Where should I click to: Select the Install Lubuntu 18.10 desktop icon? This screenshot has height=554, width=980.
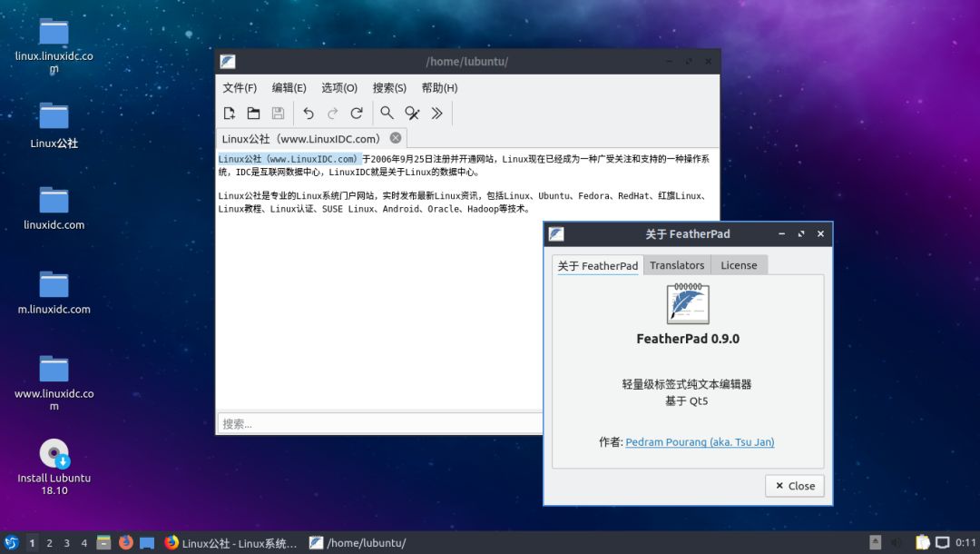[54, 467]
